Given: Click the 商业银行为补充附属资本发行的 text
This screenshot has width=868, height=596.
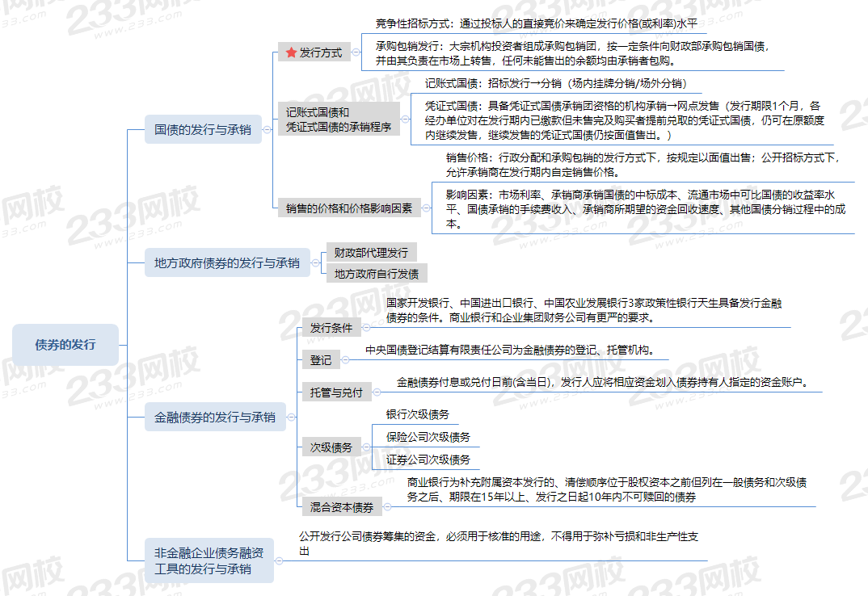Looking at the screenshot, I should [607, 489].
